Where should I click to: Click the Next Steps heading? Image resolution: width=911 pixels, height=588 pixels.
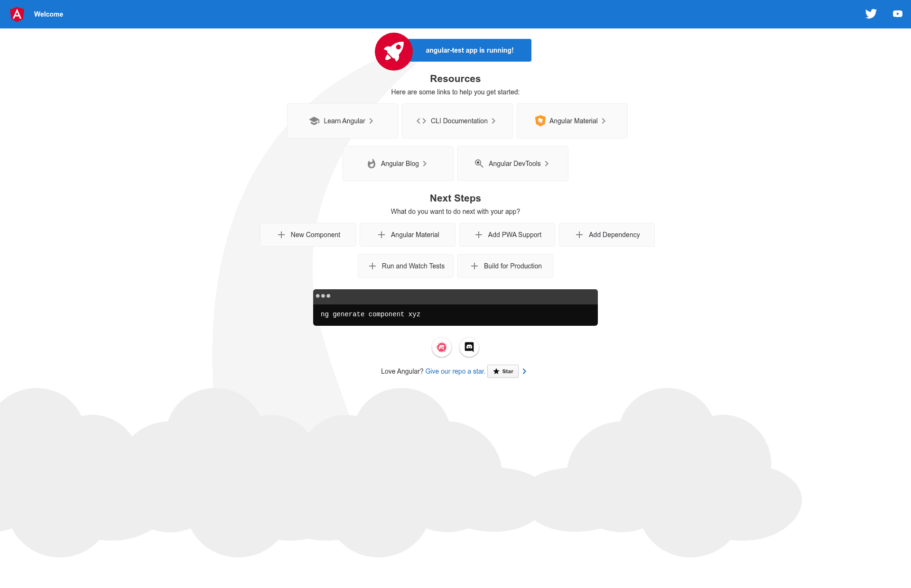455,198
